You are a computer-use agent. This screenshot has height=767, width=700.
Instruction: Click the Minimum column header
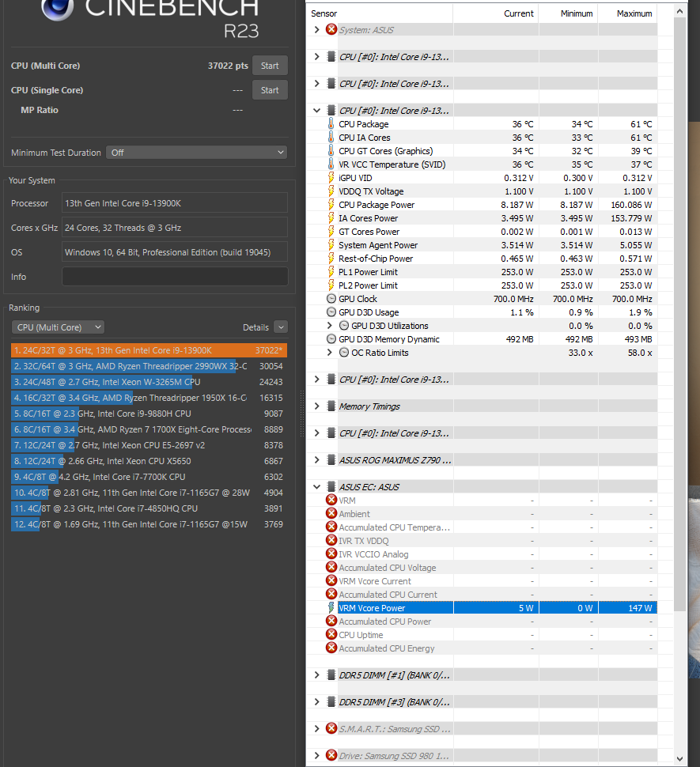tap(569, 13)
